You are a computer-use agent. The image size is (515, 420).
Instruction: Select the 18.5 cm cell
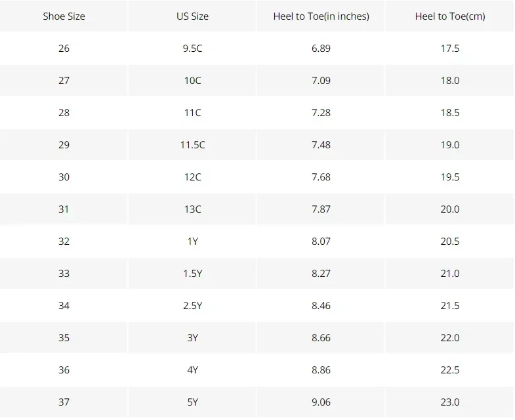coord(450,113)
